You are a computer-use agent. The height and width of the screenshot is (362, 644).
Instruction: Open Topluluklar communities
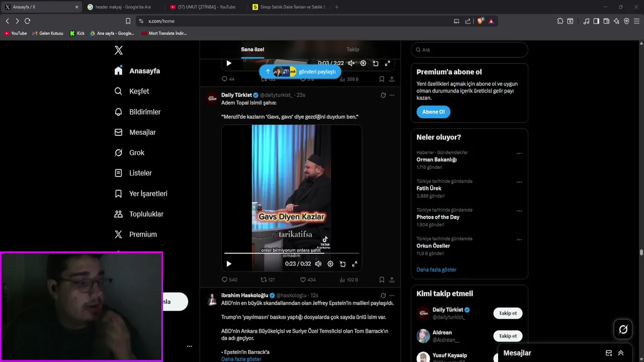click(x=139, y=214)
